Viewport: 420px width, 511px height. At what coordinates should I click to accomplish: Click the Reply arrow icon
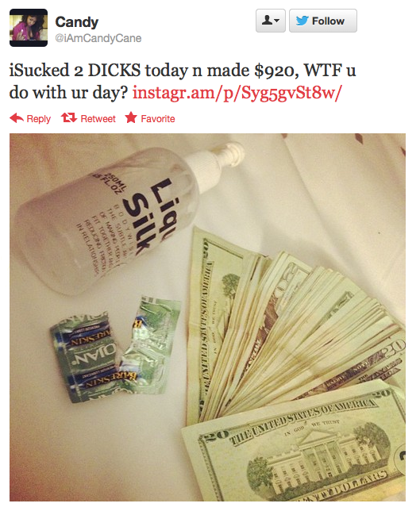(x=17, y=118)
